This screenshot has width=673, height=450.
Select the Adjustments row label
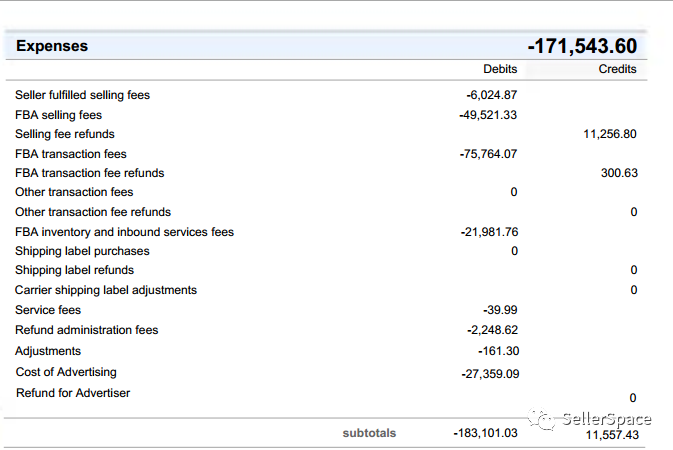coord(48,351)
